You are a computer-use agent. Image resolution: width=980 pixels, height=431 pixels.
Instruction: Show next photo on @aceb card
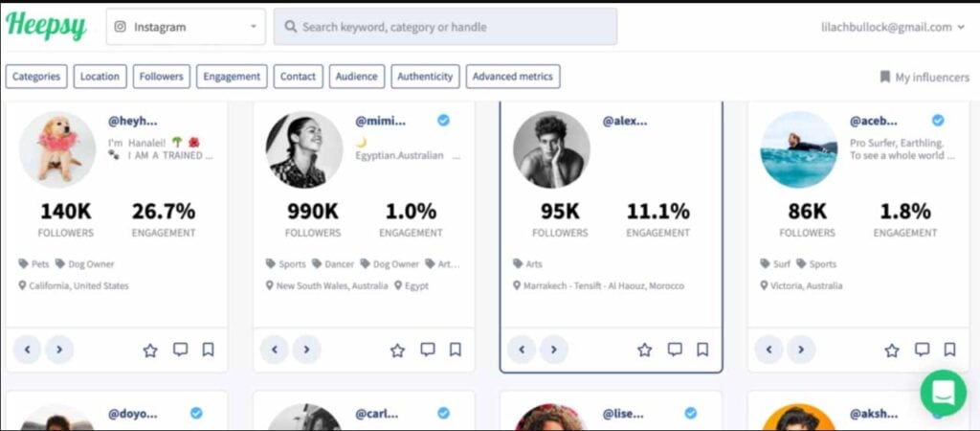801,351
